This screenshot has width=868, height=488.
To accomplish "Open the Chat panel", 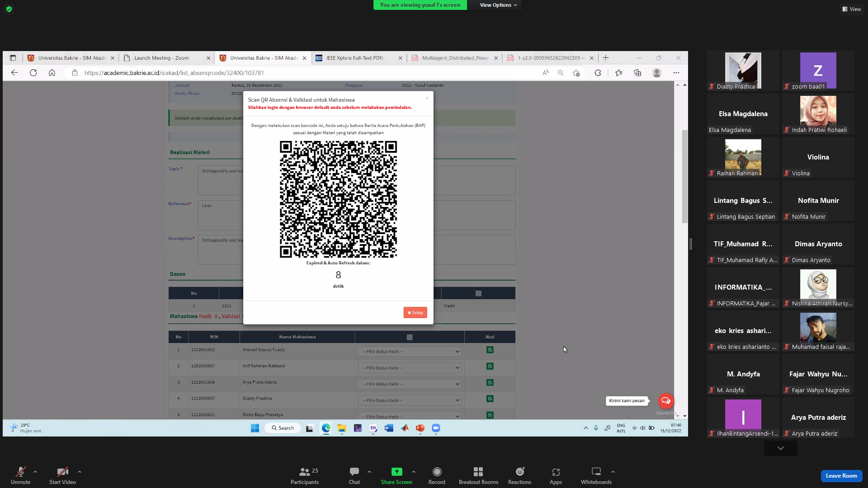I will coord(354,475).
